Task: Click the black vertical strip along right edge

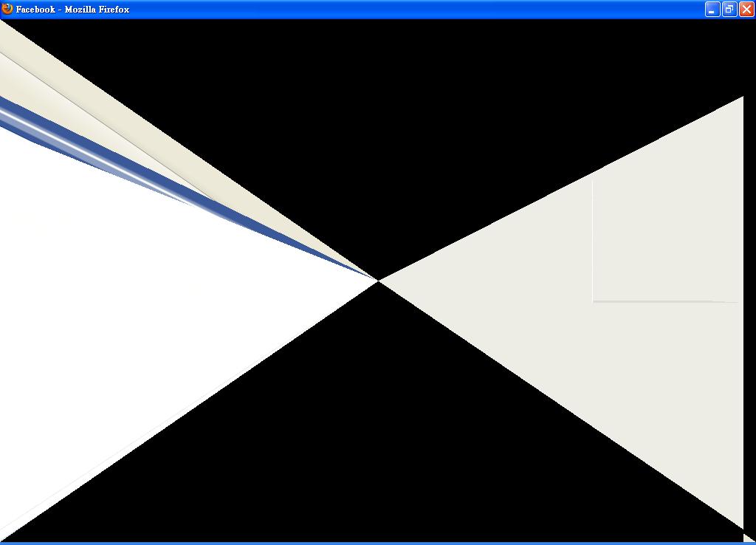Action: tap(749, 295)
